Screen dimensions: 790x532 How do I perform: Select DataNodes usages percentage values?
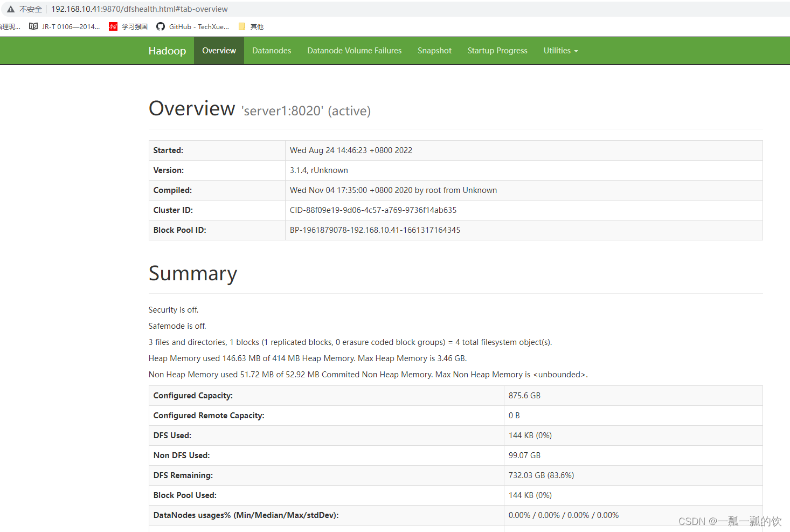[564, 515]
